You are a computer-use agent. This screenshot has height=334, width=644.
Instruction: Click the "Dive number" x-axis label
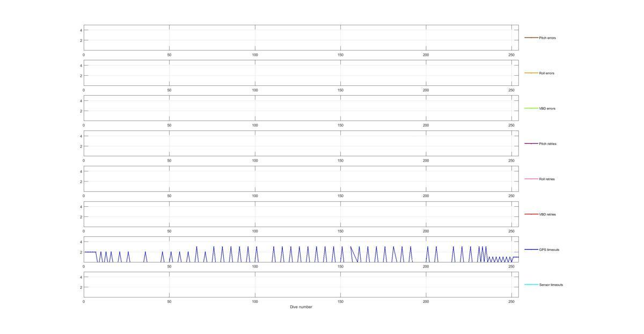(301, 307)
